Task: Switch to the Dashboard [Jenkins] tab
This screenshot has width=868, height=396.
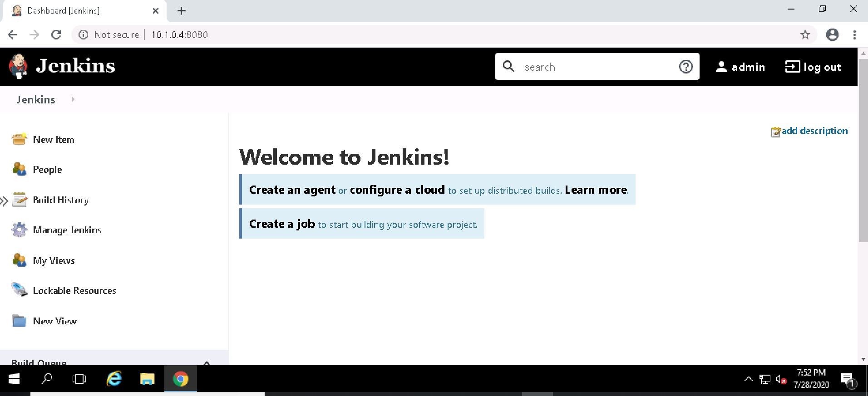Action: click(x=84, y=11)
